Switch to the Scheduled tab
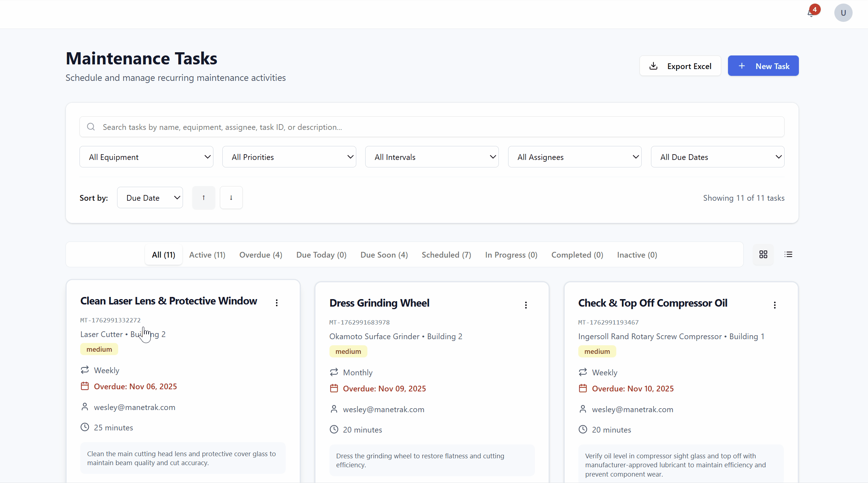The height and width of the screenshot is (483, 868). coord(446,254)
